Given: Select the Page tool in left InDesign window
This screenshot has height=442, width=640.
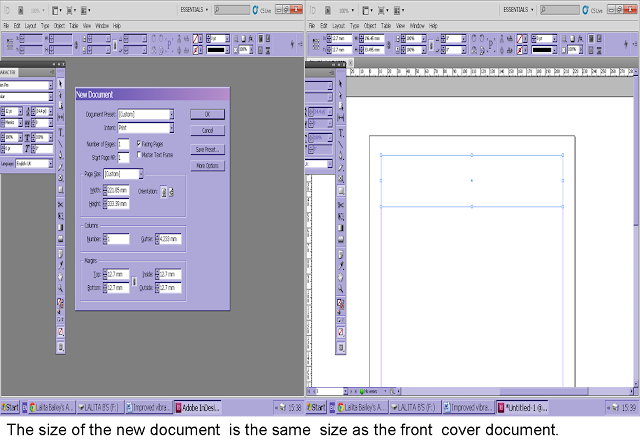Looking at the screenshot, I should tap(60, 106).
